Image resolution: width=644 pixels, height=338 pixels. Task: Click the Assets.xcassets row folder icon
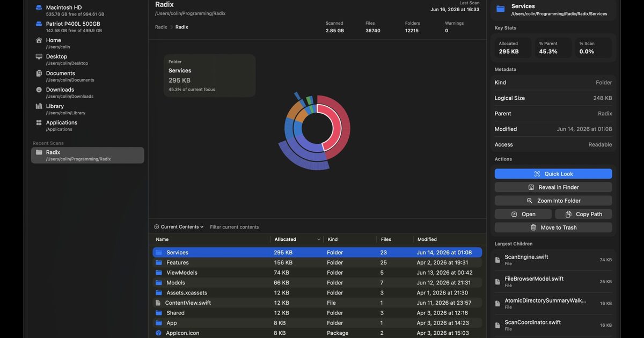(159, 292)
